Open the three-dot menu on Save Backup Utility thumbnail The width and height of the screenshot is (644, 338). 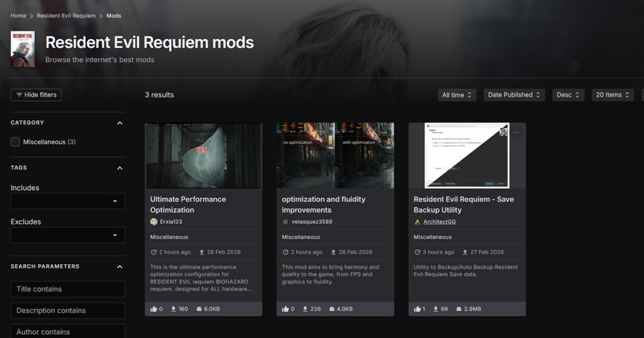click(516, 133)
